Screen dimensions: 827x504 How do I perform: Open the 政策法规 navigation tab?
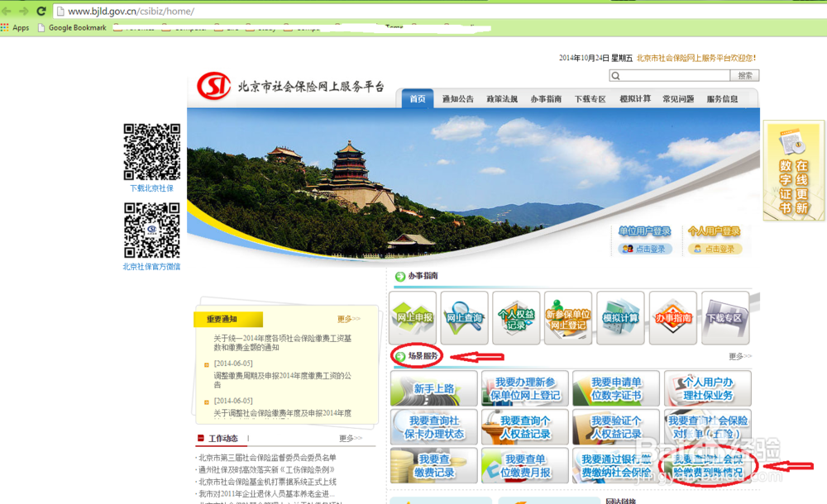(x=502, y=98)
